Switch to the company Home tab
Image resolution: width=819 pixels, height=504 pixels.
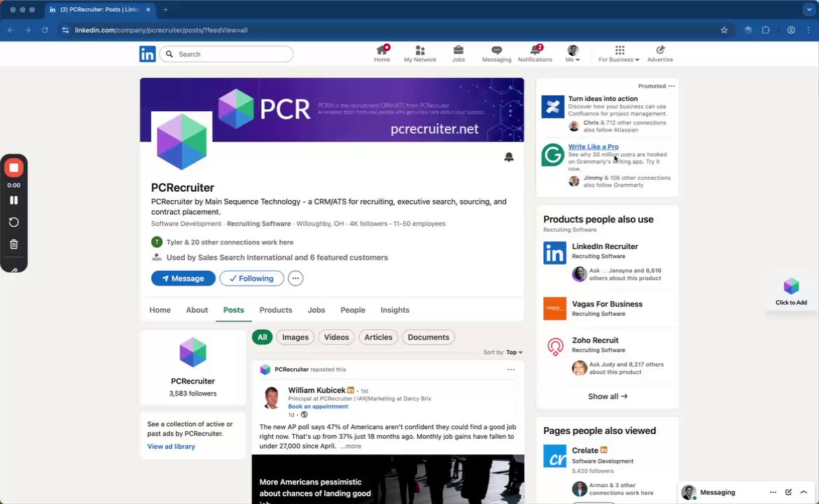click(x=160, y=309)
